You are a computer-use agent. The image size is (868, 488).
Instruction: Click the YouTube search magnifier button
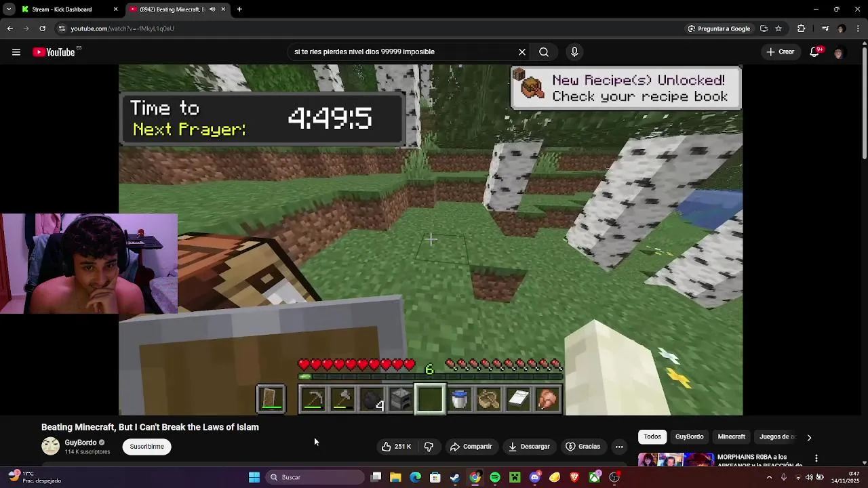(544, 52)
